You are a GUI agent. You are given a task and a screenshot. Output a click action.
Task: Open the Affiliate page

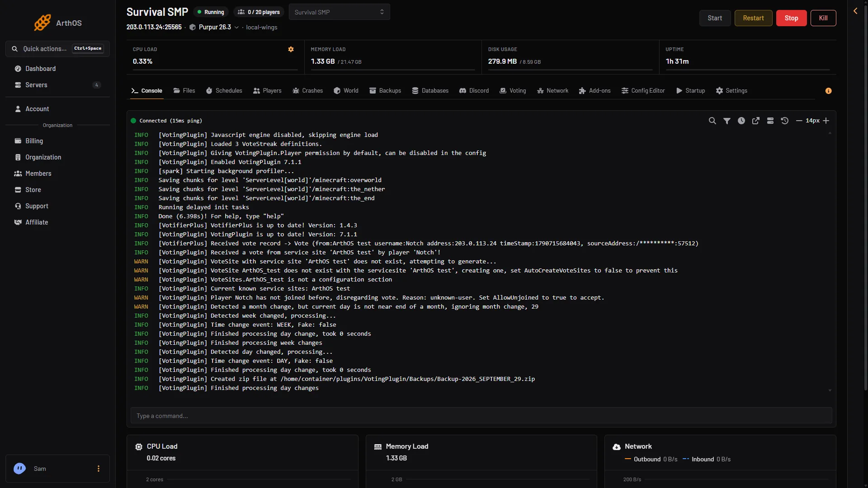pyautogui.click(x=57, y=222)
